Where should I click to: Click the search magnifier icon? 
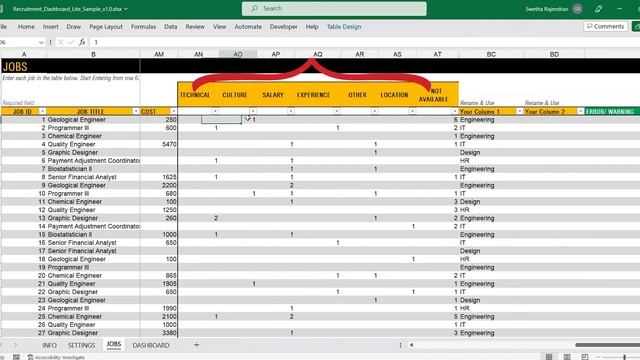254,9
